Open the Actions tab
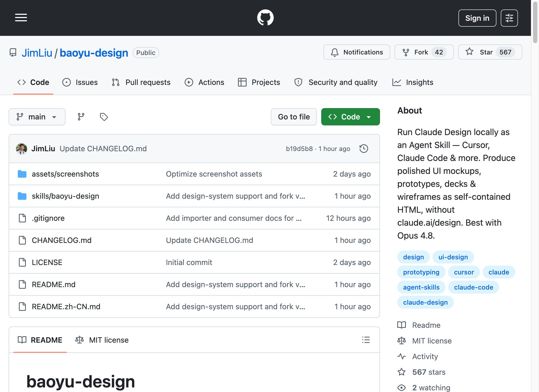Viewport: 539px width, 392px height. [x=204, y=82]
